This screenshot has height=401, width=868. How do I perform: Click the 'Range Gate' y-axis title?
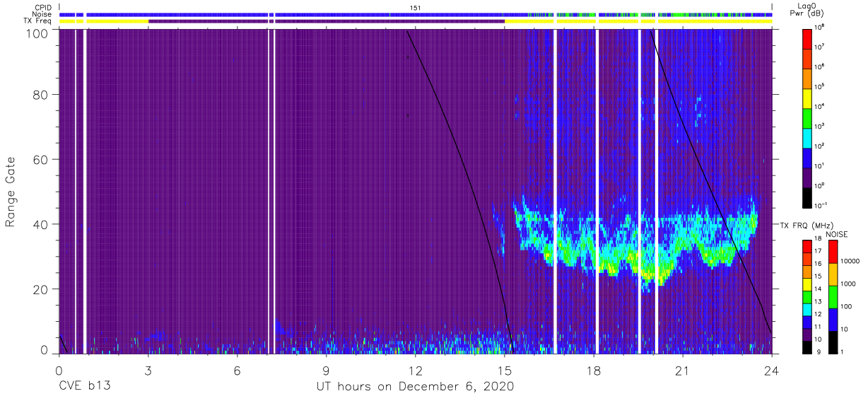coord(11,192)
